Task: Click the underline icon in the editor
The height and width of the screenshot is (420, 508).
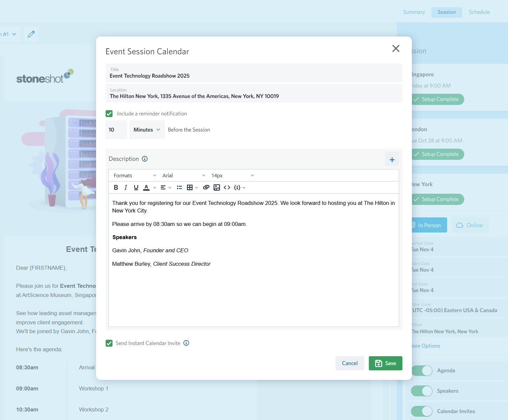Action: coord(136,187)
